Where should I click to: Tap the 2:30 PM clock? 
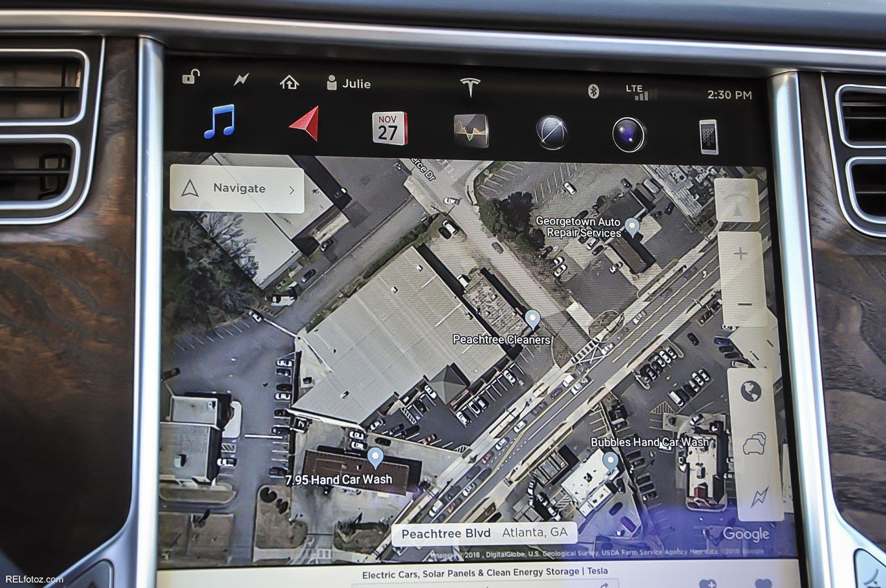point(729,95)
